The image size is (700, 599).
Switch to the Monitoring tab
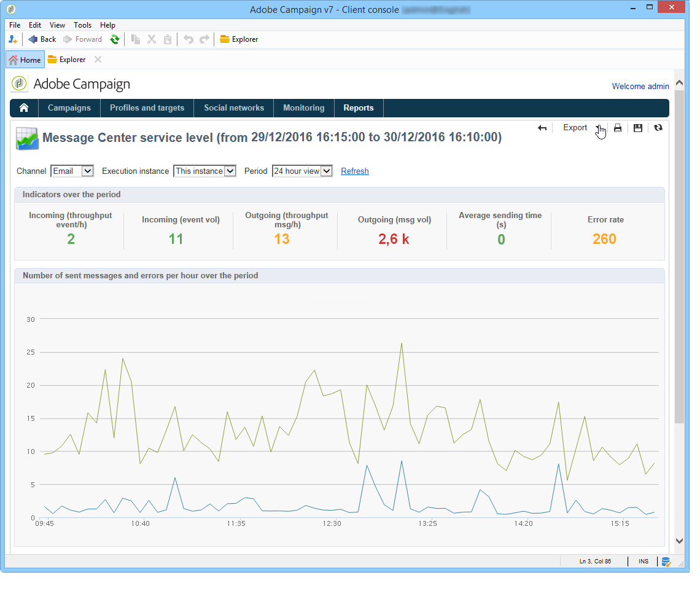(303, 108)
